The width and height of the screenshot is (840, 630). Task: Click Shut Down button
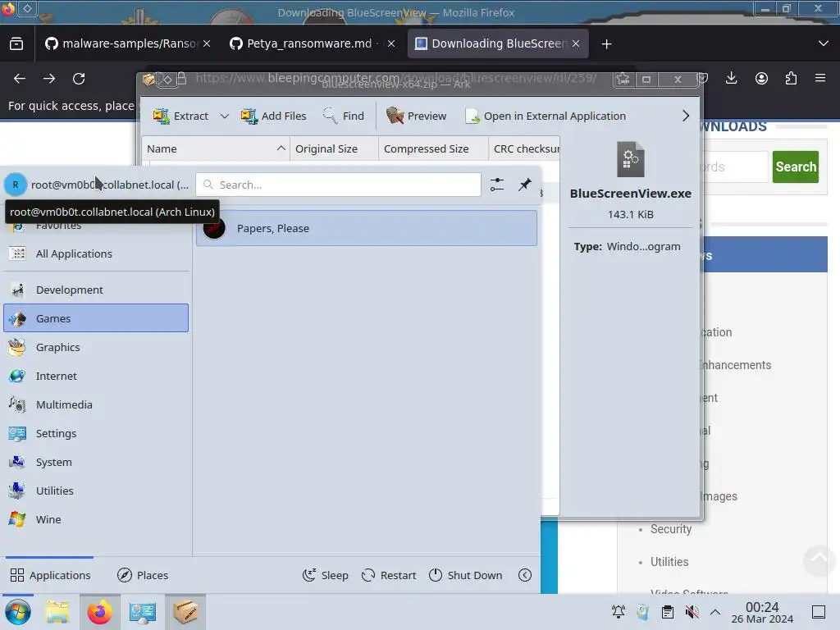pos(466,575)
